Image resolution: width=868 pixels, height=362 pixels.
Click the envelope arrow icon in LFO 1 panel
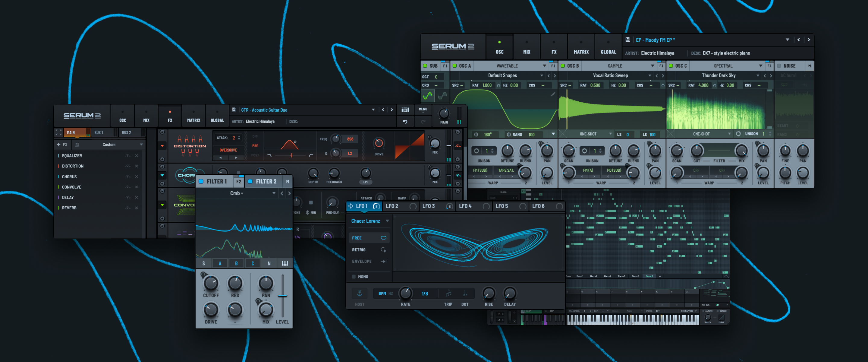pos(383,261)
